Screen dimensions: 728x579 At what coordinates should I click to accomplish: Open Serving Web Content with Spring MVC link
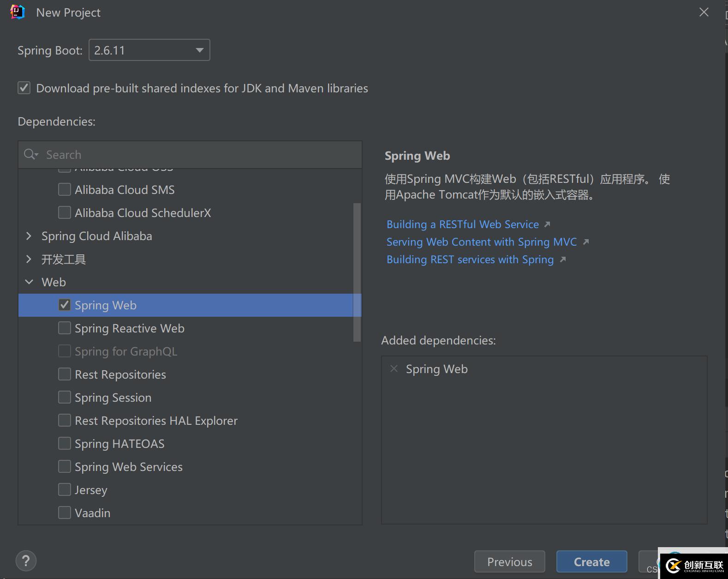(482, 242)
